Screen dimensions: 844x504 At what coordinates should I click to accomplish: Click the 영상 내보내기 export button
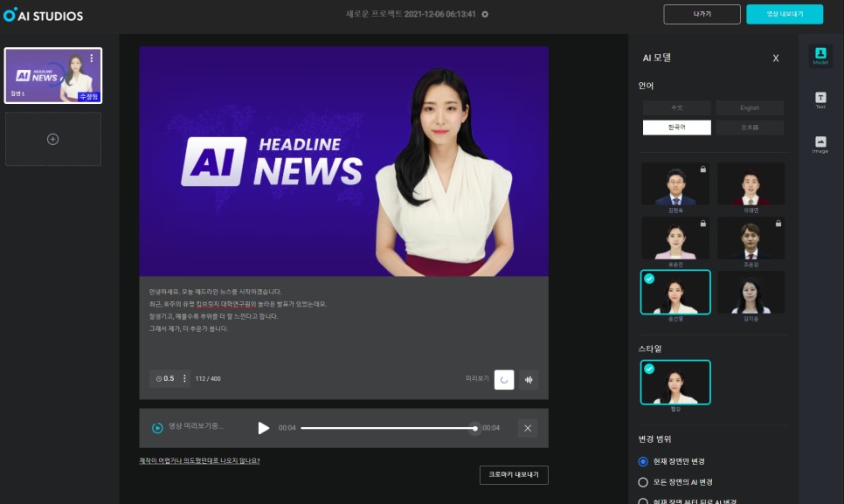(x=785, y=15)
